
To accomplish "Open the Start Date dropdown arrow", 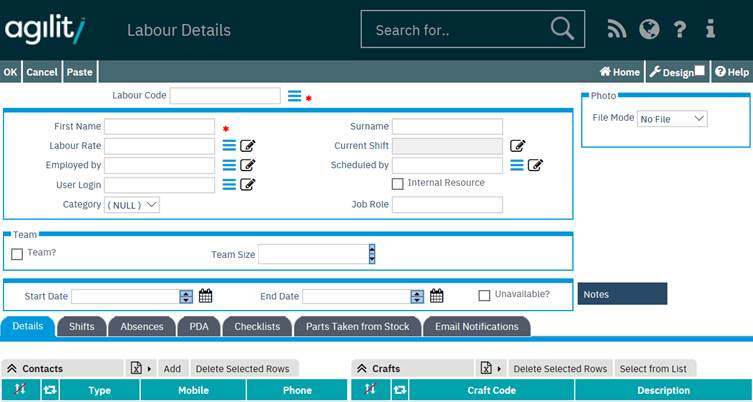I will pos(186,296).
